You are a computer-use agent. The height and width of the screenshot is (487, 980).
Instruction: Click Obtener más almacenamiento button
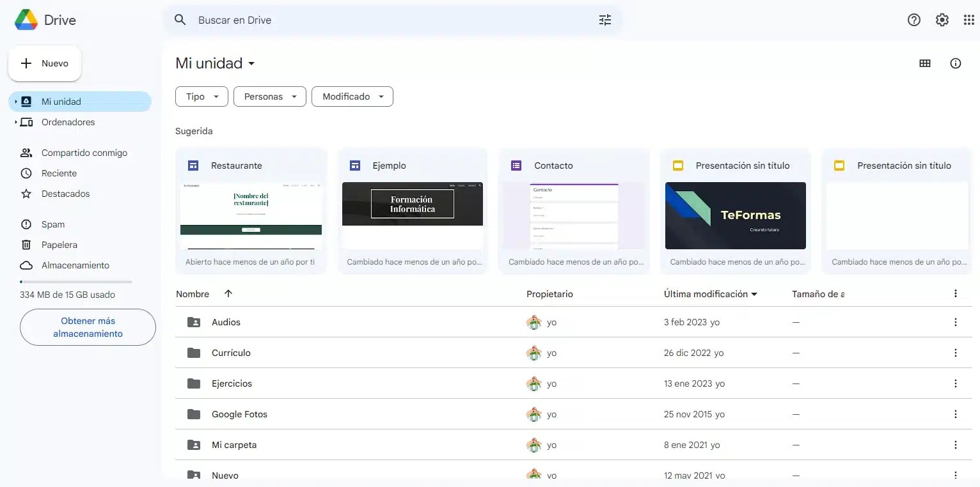click(x=88, y=327)
